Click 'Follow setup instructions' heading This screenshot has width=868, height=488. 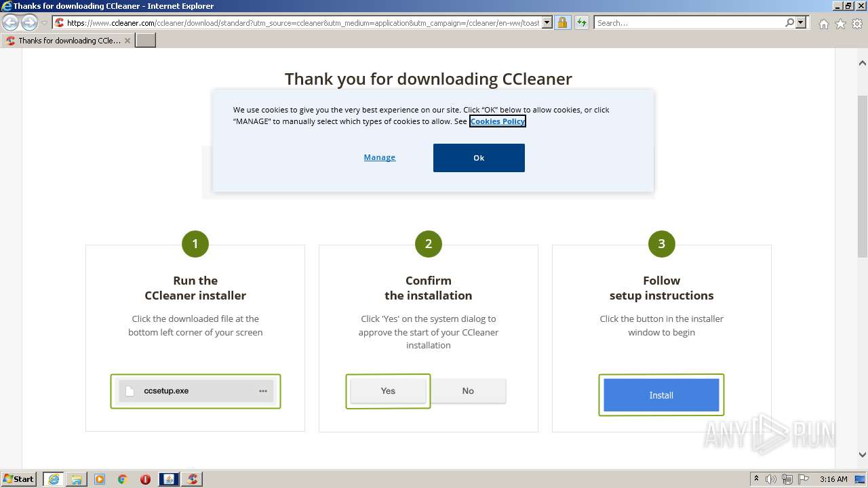pos(662,288)
